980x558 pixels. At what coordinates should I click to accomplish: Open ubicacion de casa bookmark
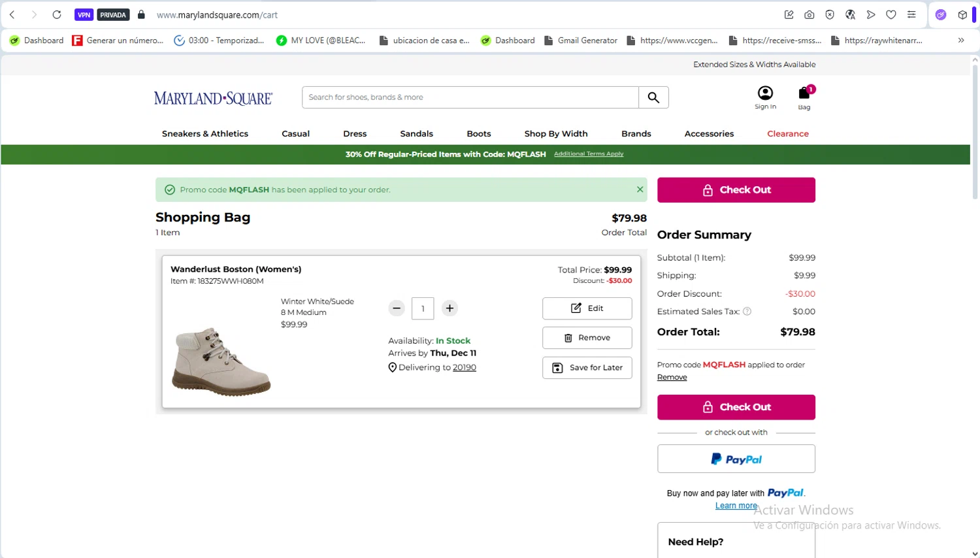pos(425,41)
